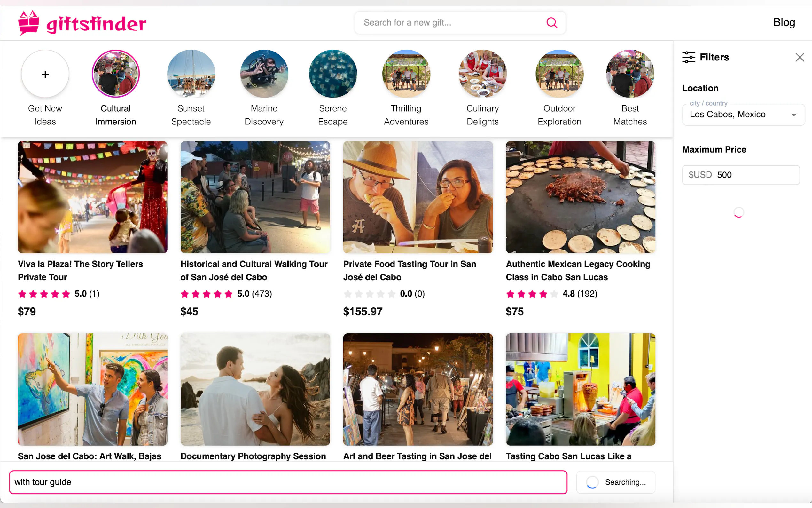Click the giftsfinder logo
Screen dimensions: 812x508
[x=82, y=23]
